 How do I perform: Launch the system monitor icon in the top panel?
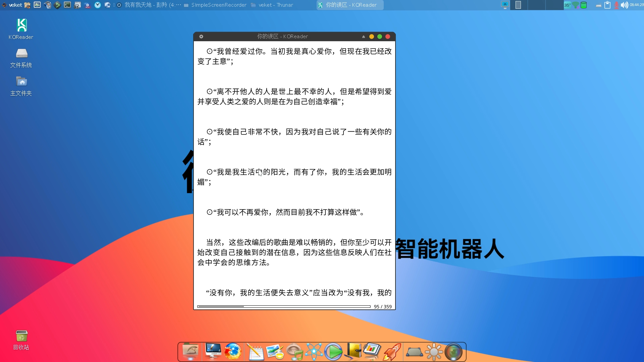37,5
